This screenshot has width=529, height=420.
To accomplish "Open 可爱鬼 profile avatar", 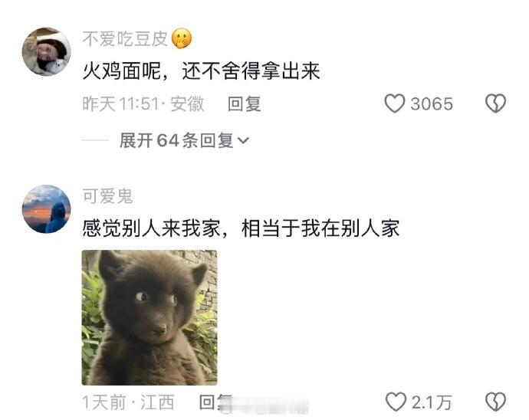I will coord(46,208).
